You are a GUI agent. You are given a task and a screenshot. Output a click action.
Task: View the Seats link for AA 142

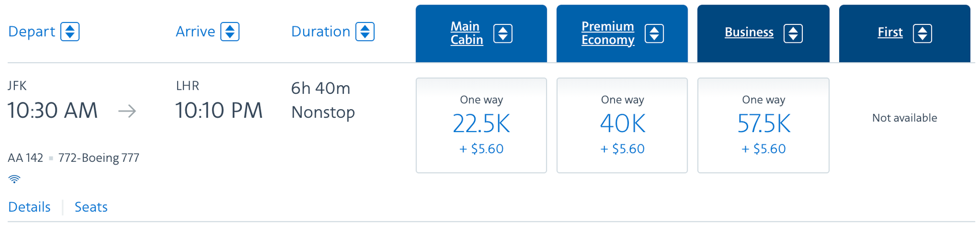(91, 207)
